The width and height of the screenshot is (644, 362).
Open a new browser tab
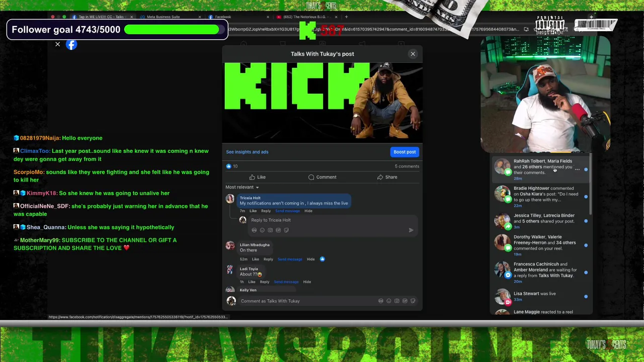(x=346, y=17)
